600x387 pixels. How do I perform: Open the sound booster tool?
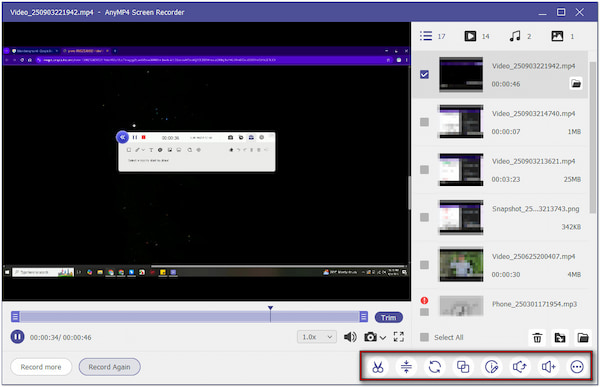click(548, 367)
